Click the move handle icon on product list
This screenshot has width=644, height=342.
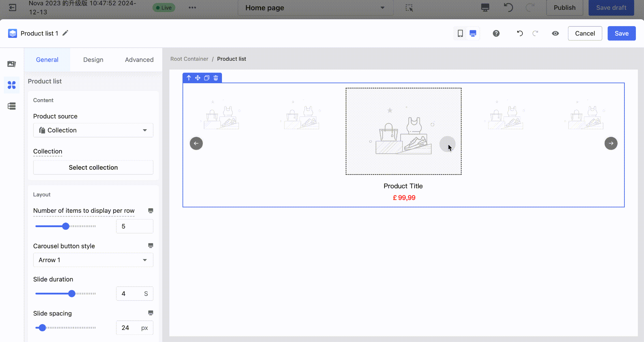tap(198, 78)
